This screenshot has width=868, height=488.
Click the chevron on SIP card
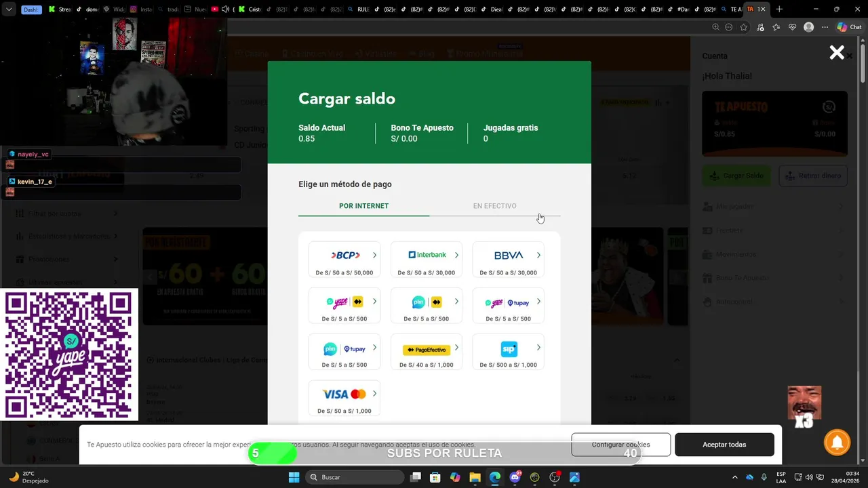pyautogui.click(x=538, y=348)
